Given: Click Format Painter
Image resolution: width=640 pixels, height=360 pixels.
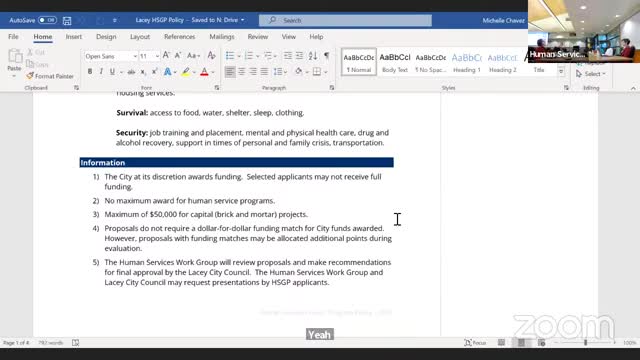Looking at the screenshot, I should pyautogui.click(x=50, y=76).
